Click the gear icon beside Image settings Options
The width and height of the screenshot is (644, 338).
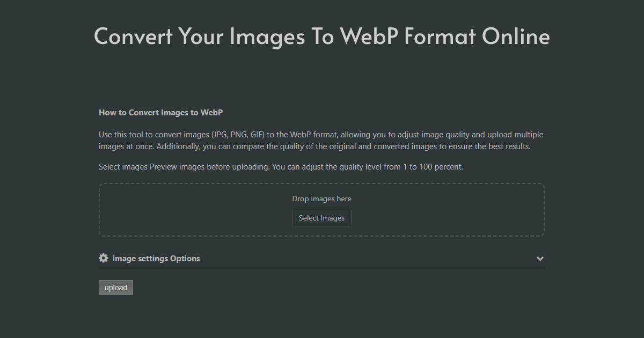point(103,258)
